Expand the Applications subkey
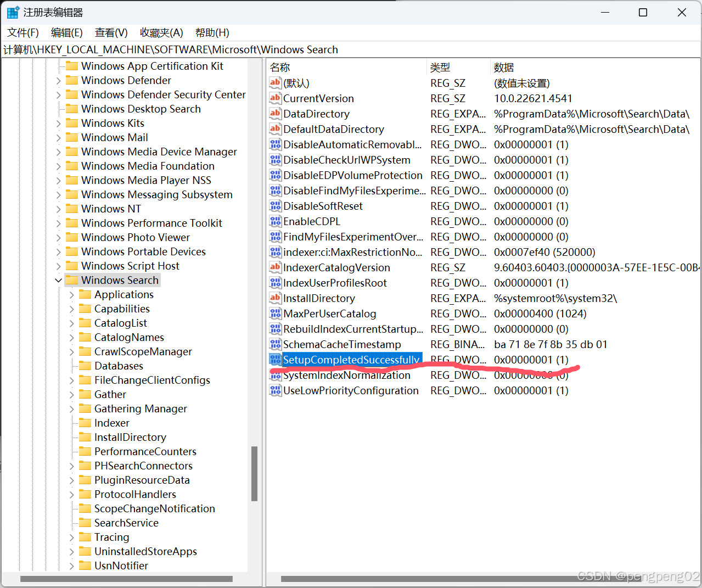Screen dimensions: 702x588 pos(71,294)
